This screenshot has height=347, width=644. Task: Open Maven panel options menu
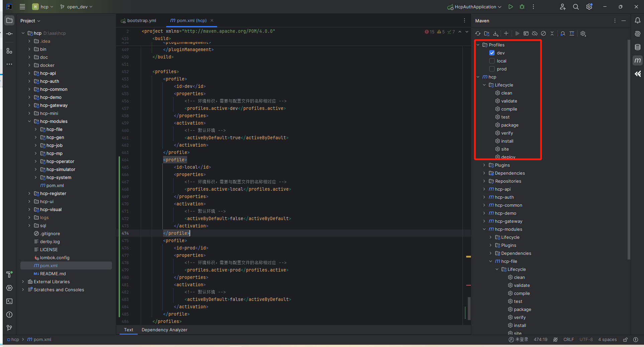pos(615,21)
